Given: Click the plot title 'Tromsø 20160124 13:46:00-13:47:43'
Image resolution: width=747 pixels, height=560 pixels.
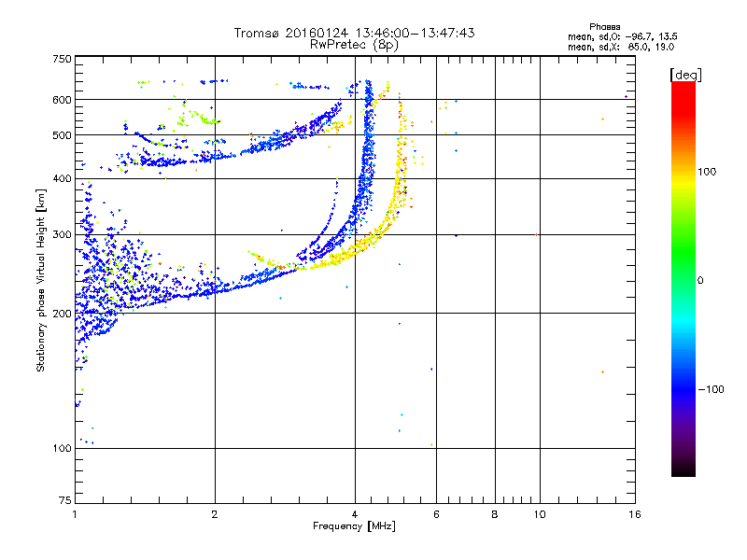Looking at the screenshot, I should pos(355,33).
